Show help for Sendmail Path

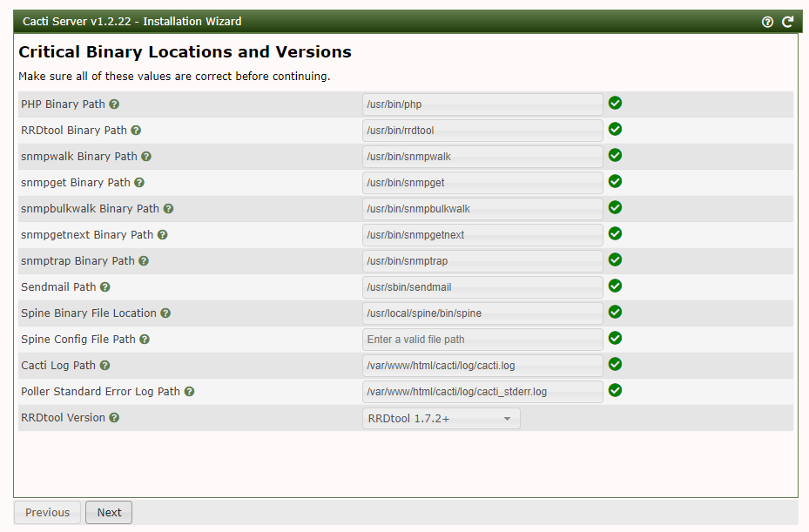click(x=105, y=287)
